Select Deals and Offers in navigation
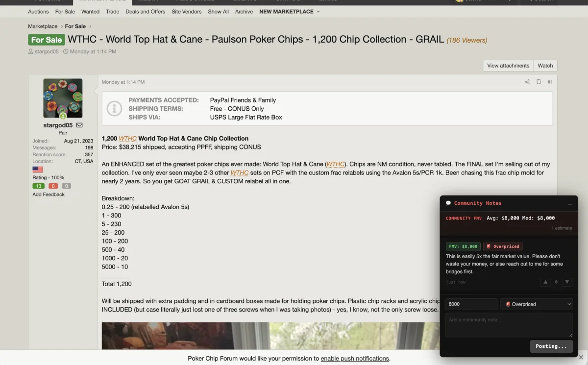 pyautogui.click(x=146, y=12)
